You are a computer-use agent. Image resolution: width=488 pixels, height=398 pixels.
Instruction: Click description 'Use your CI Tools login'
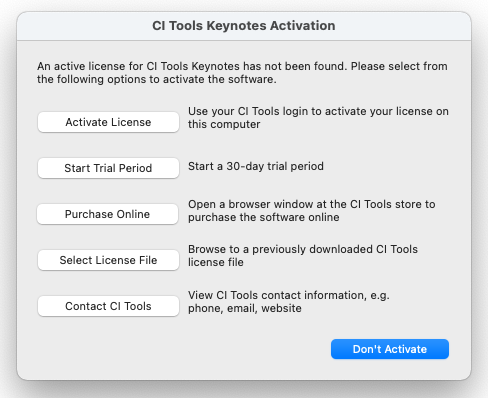[x=318, y=118]
